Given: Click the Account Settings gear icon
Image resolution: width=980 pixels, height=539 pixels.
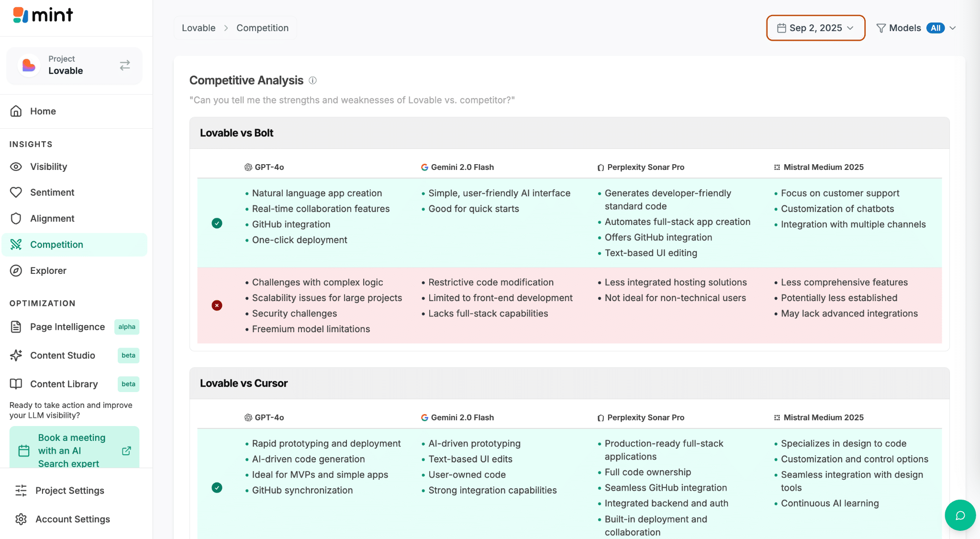Looking at the screenshot, I should click(21, 519).
